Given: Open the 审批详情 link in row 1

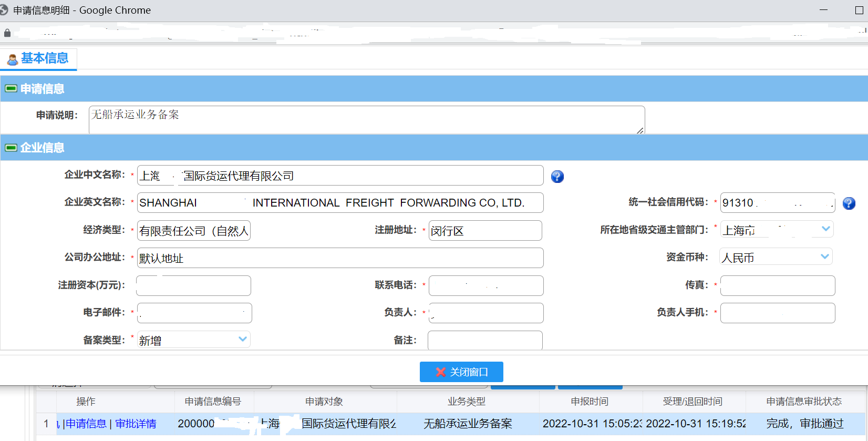Looking at the screenshot, I should click(136, 424).
